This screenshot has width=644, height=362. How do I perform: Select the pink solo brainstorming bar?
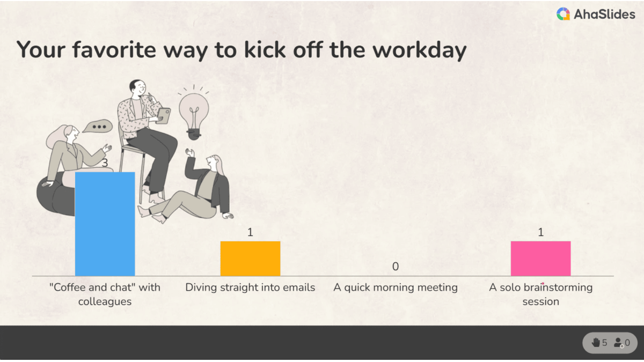pyautogui.click(x=540, y=258)
